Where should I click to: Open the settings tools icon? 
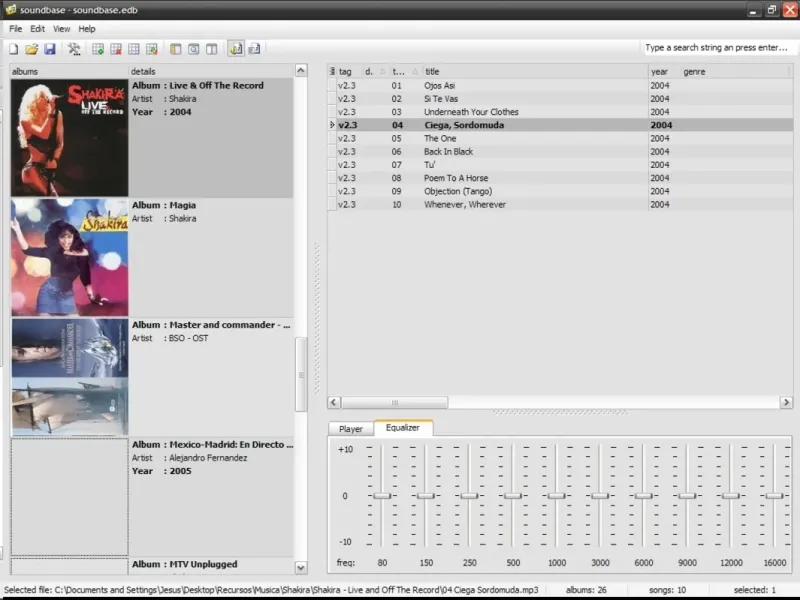74,49
